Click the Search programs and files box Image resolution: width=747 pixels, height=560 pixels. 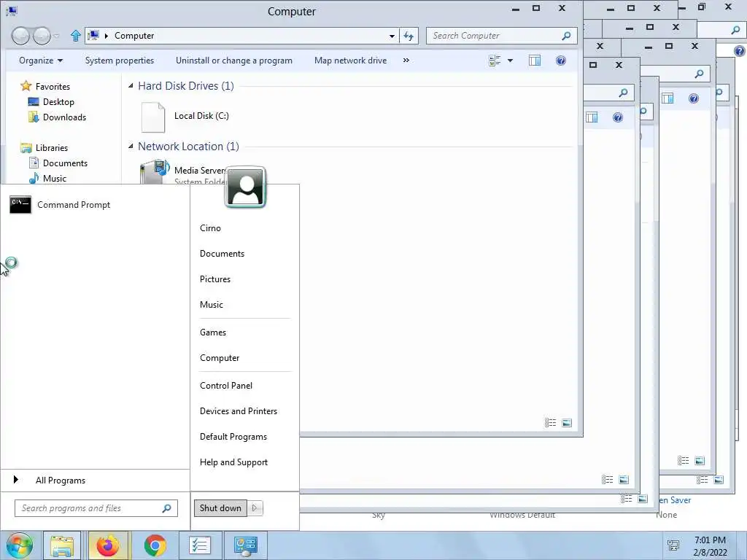pyautogui.click(x=96, y=508)
